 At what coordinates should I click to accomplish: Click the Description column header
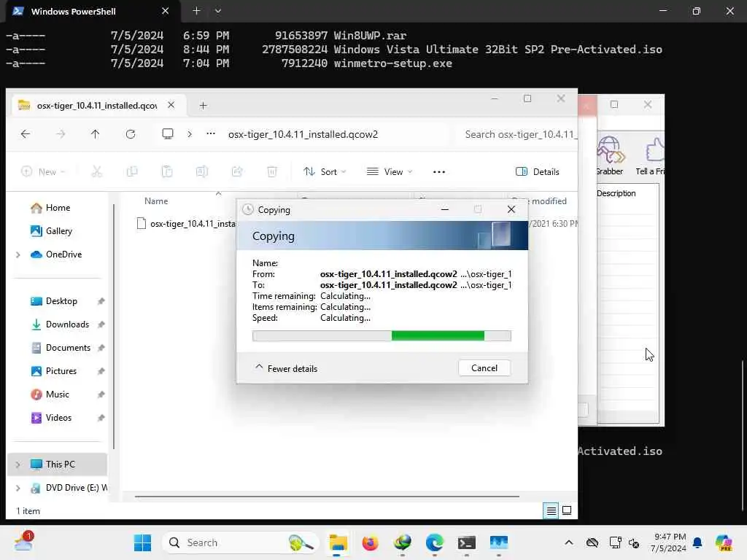pyautogui.click(x=616, y=193)
